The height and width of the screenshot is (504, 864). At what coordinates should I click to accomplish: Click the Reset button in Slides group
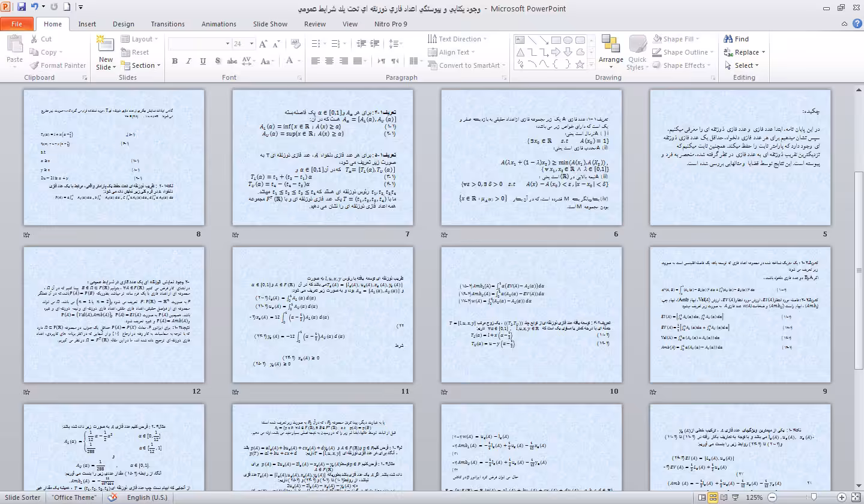pos(135,52)
